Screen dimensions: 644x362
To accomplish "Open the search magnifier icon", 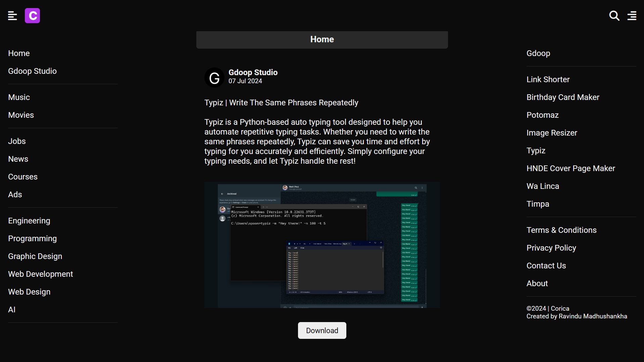I will [614, 16].
